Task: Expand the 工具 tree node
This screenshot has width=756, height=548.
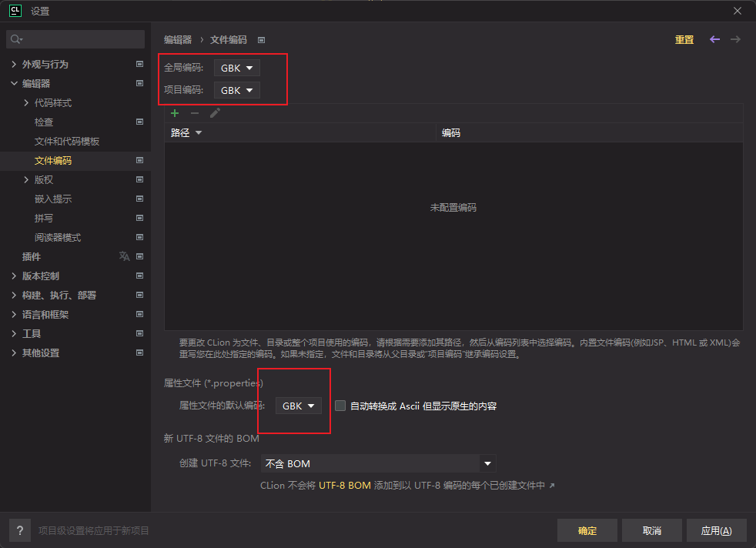Action: click(14, 334)
